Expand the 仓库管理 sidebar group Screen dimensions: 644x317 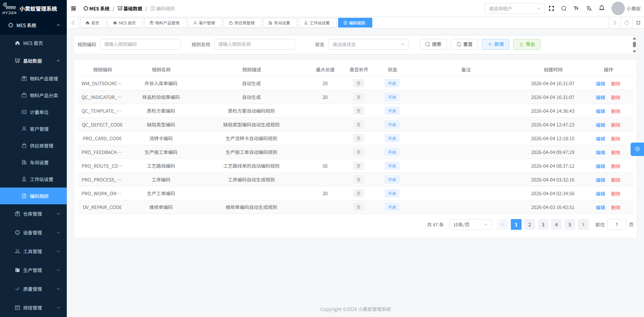[33, 214]
